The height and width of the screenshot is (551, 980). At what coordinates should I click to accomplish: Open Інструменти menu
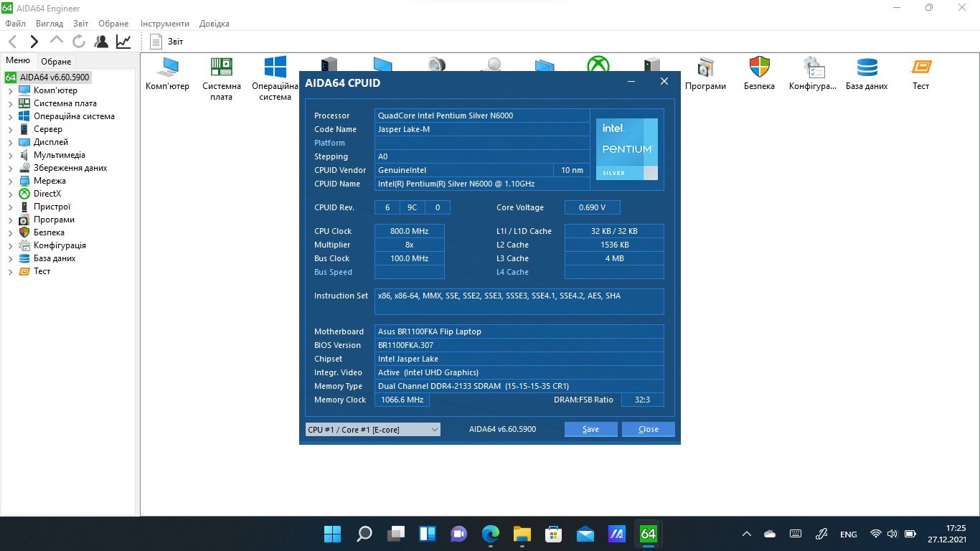tap(165, 24)
